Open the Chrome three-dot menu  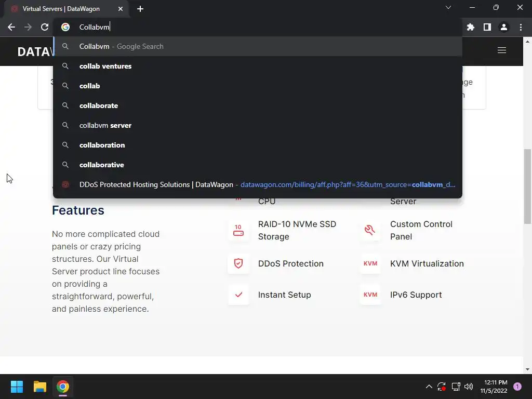point(521,27)
